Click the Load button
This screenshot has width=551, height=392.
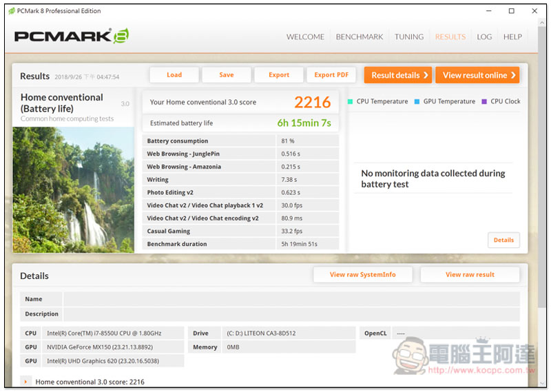point(174,75)
